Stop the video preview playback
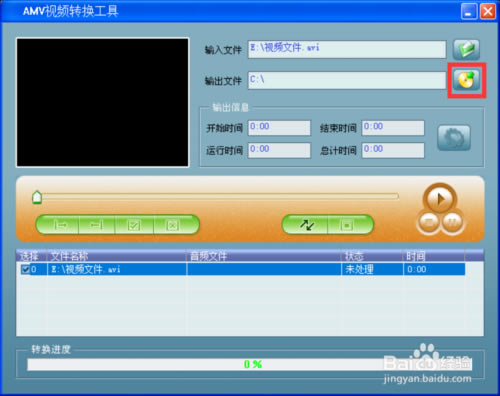This screenshot has width=500, height=396. coord(429,222)
